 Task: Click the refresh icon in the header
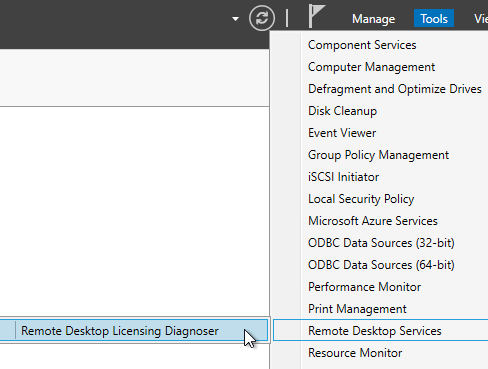coord(262,18)
